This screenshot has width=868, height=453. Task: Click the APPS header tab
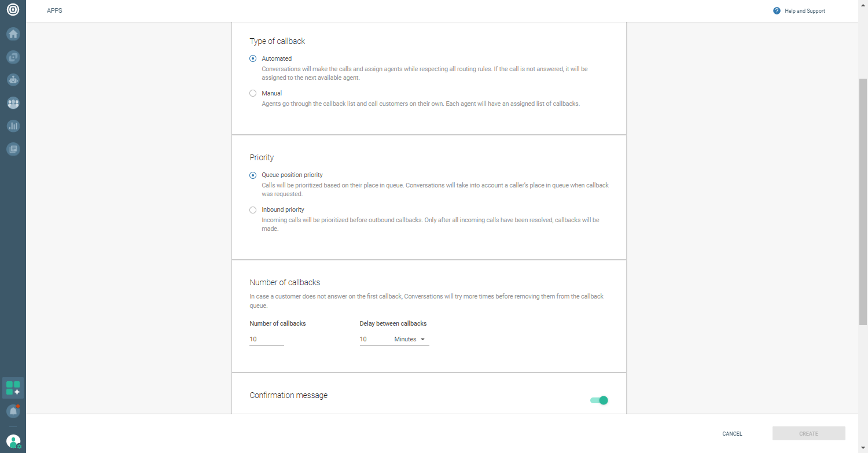coord(54,10)
